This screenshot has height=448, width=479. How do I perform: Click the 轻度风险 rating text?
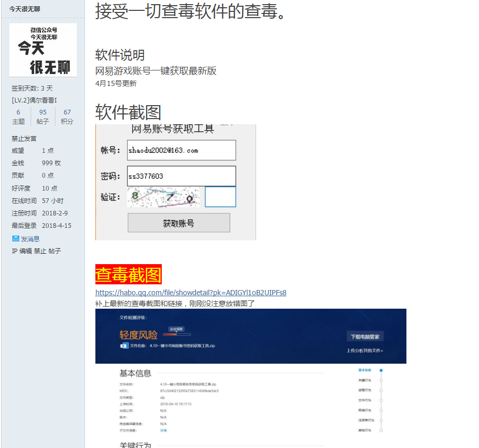138,335
